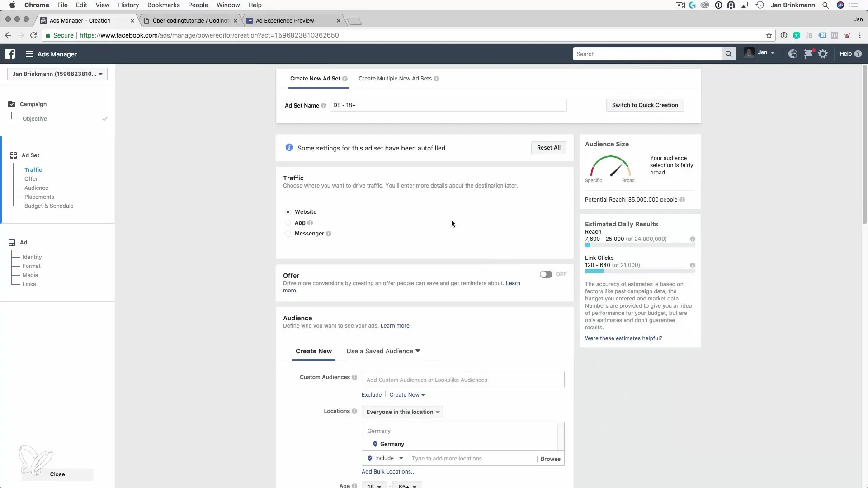The image size is (868, 488).
Task: Select the Messenger traffic option
Action: click(x=288, y=234)
